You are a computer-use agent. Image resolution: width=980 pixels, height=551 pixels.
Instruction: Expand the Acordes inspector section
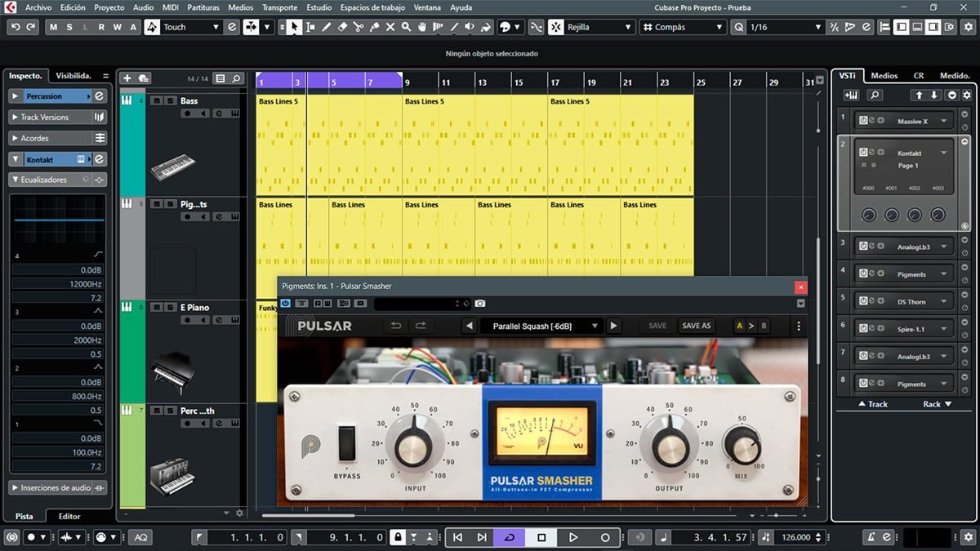[16, 138]
